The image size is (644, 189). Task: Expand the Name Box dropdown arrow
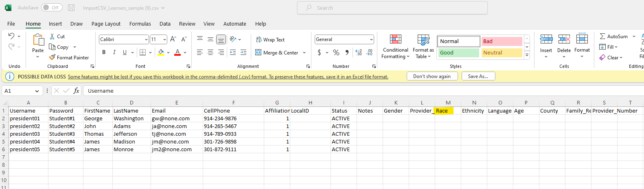(37, 91)
